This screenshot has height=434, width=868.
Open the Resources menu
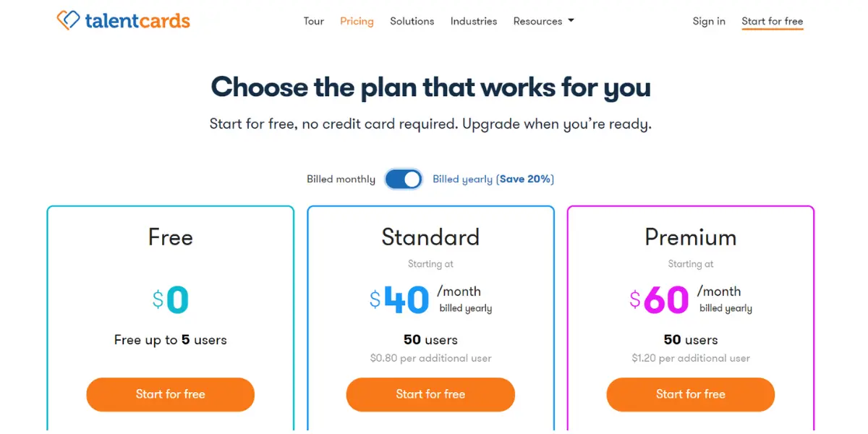pos(544,21)
